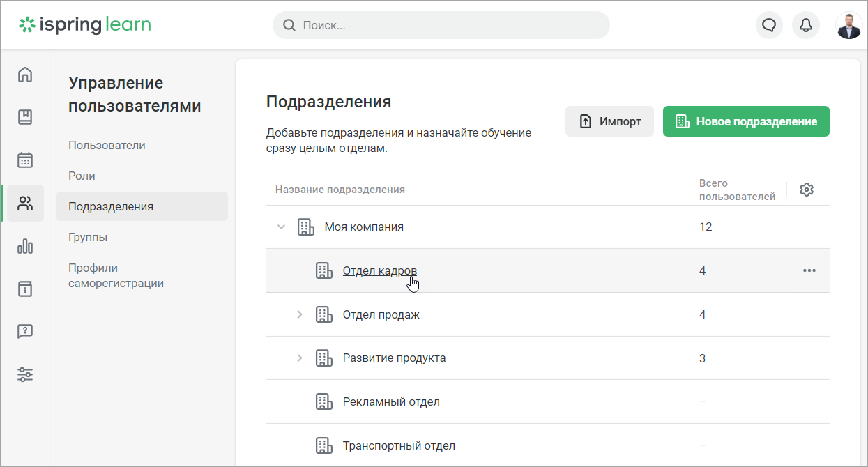This screenshot has height=467, width=868.
Task: Open the Транспортный отдел department
Action: (399, 445)
